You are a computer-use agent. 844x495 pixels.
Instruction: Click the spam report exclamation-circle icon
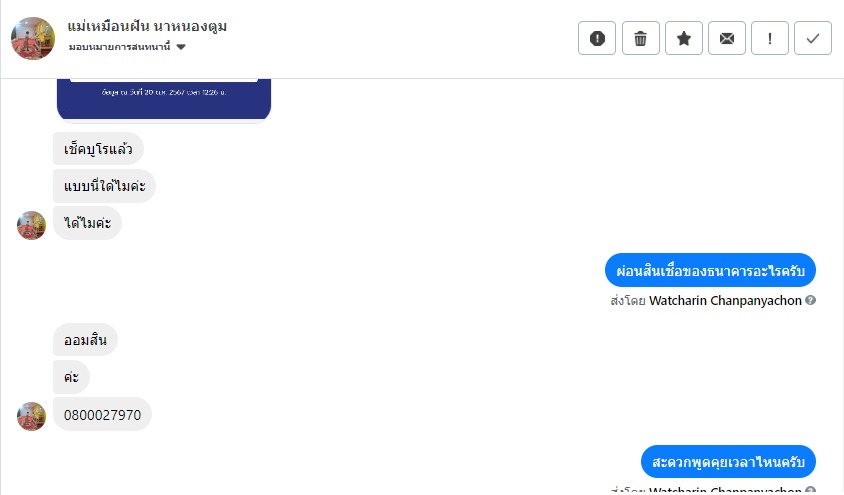[x=597, y=38]
